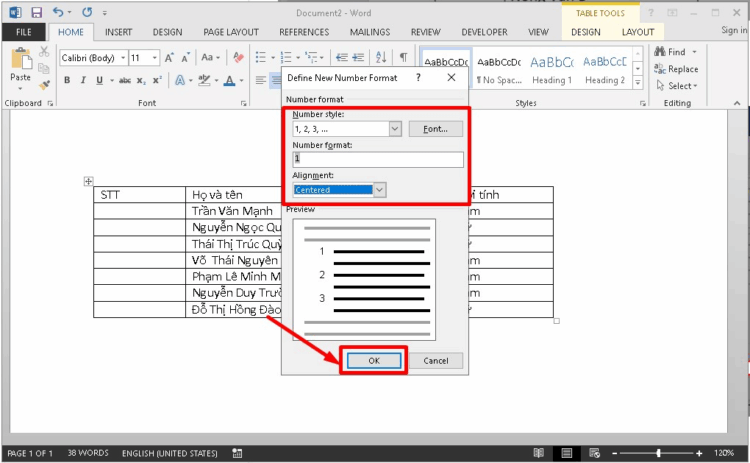This screenshot has width=750, height=463.
Task: Click the Font... button in dialog
Action: point(435,129)
